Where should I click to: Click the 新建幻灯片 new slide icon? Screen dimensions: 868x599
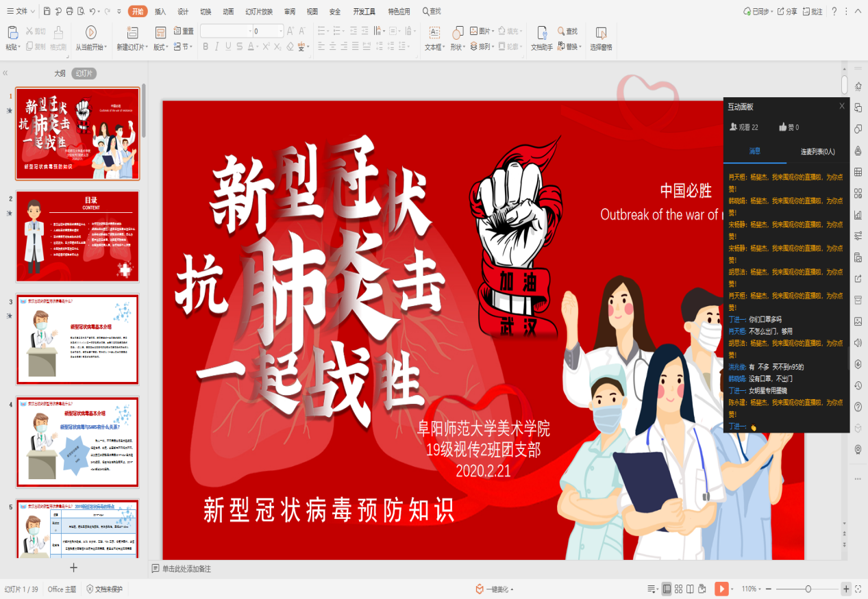pyautogui.click(x=132, y=32)
